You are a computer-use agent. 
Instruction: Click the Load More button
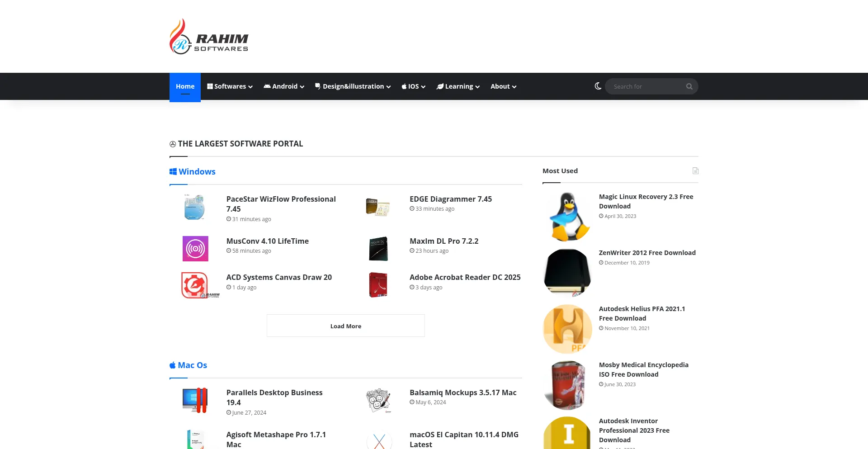tap(346, 326)
